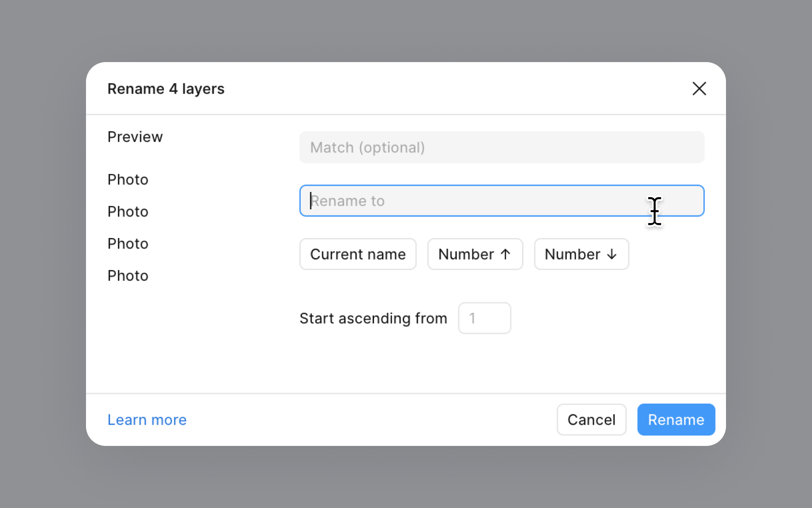Insert the Number ascending token
This screenshot has width=812, height=508.
click(x=475, y=254)
